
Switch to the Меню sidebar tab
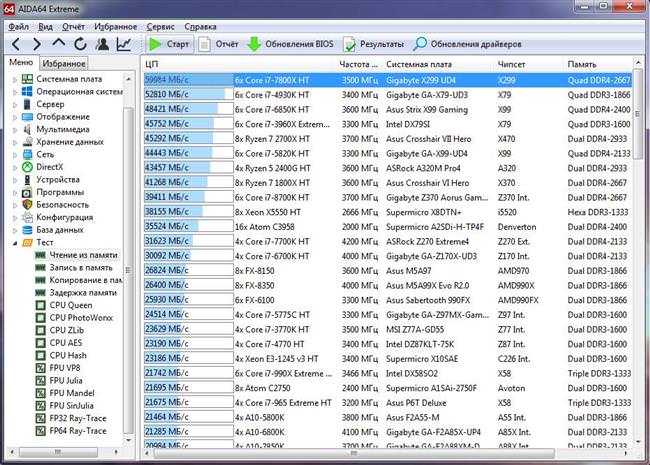point(21,62)
